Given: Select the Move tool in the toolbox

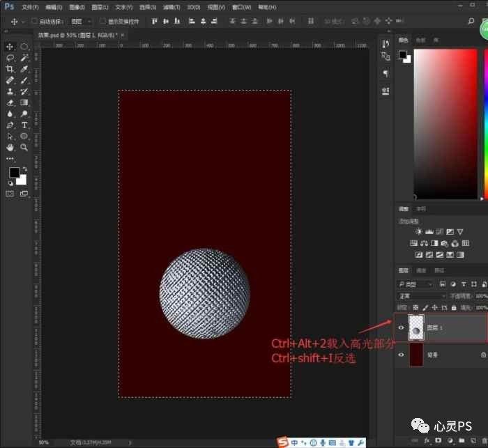Looking at the screenshot, I should (10, 47).
